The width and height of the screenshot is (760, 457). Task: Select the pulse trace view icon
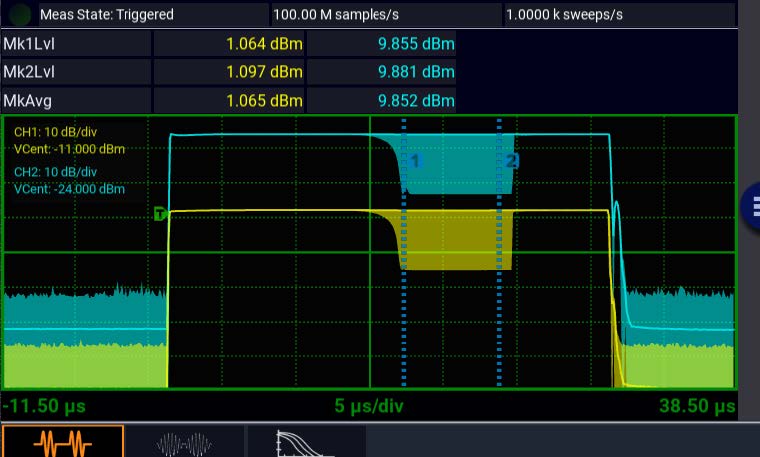[x=63, y=441]
